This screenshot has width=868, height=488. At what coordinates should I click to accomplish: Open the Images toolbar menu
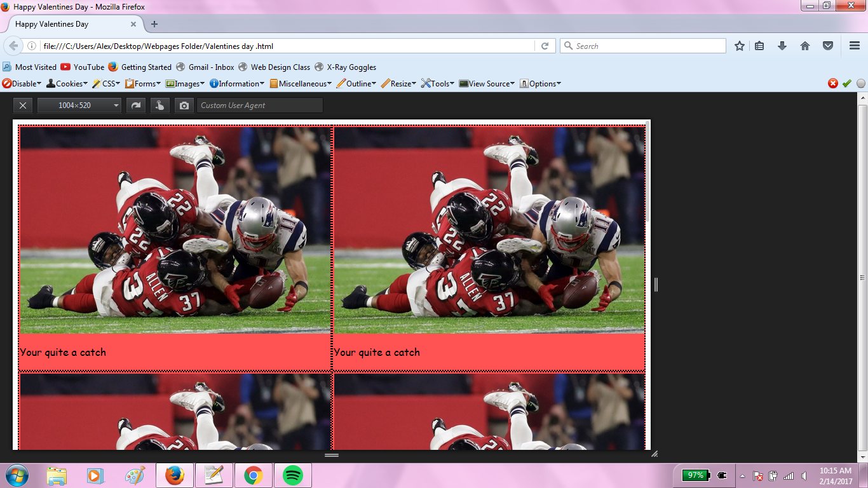pos(185,83)
